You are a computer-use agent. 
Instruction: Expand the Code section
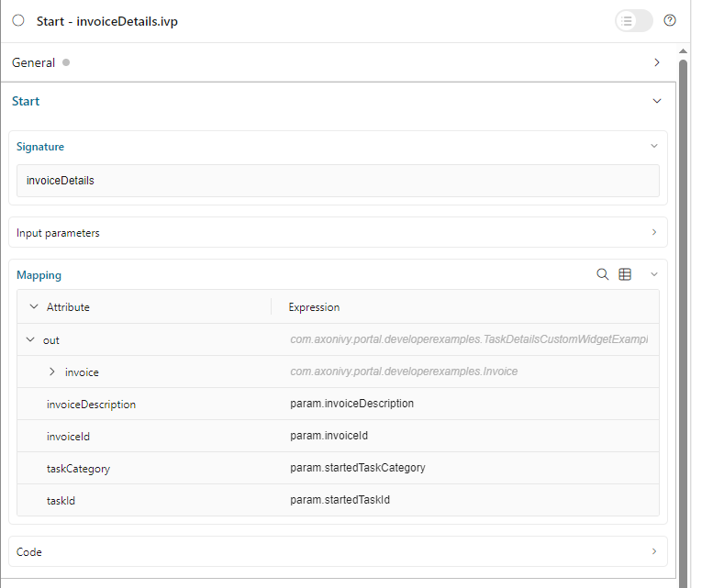click(653, 552)
